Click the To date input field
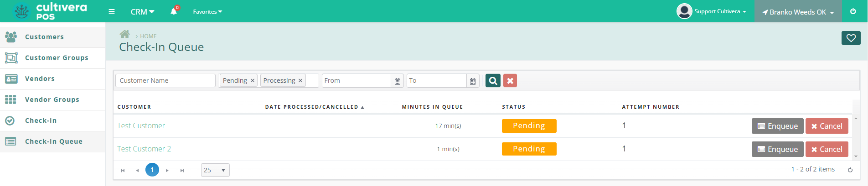Screen dimensions: 868x186 click(x=437, y=80)
